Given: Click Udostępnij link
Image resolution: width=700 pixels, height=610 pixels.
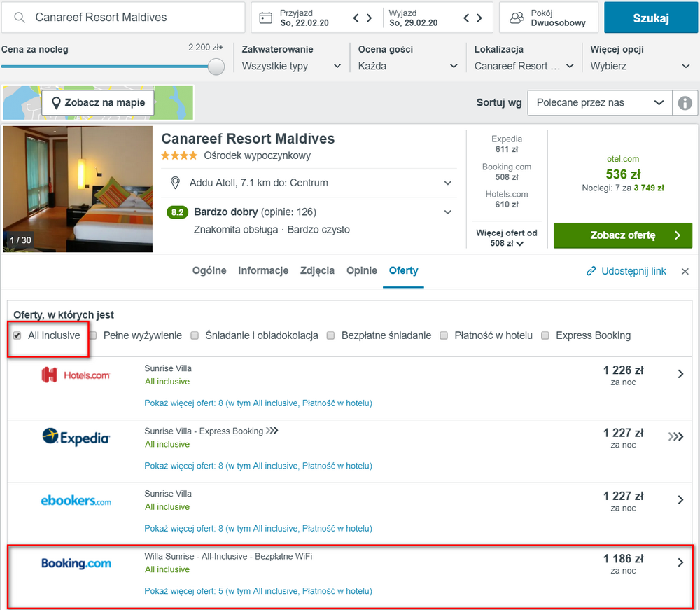Looking at the screenshot, I should (633, 271).
